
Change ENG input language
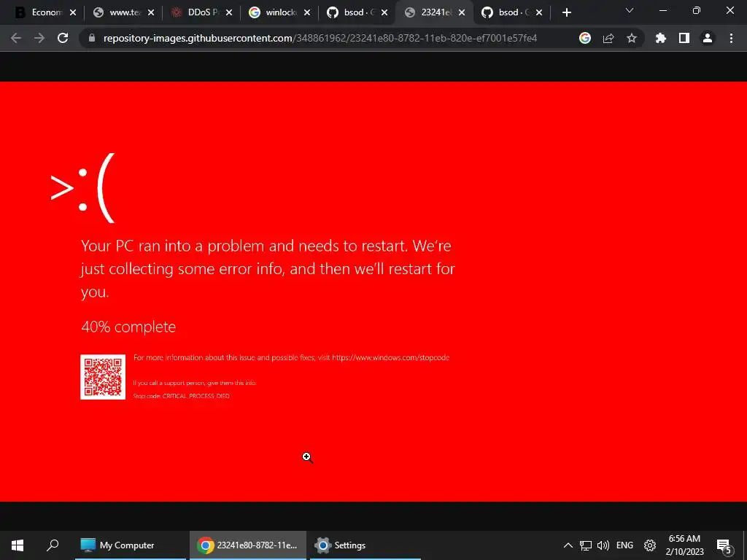click(x=624, y=545)
